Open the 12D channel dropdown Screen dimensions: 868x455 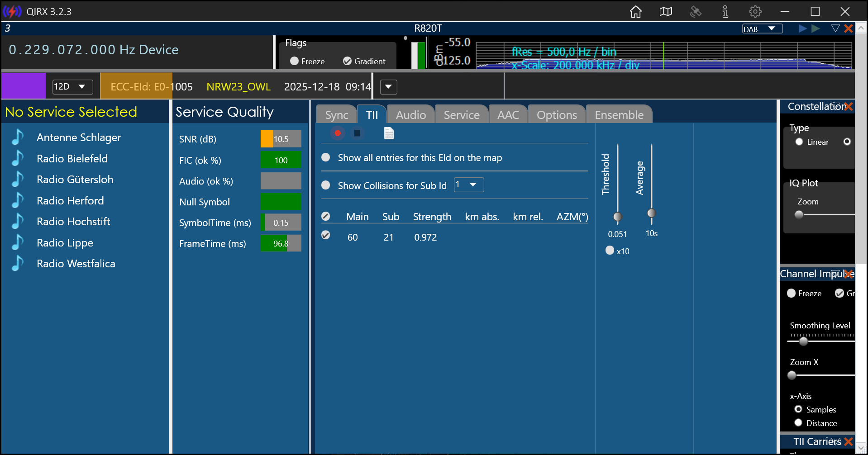pyautogui.click(x=72, y=87)
